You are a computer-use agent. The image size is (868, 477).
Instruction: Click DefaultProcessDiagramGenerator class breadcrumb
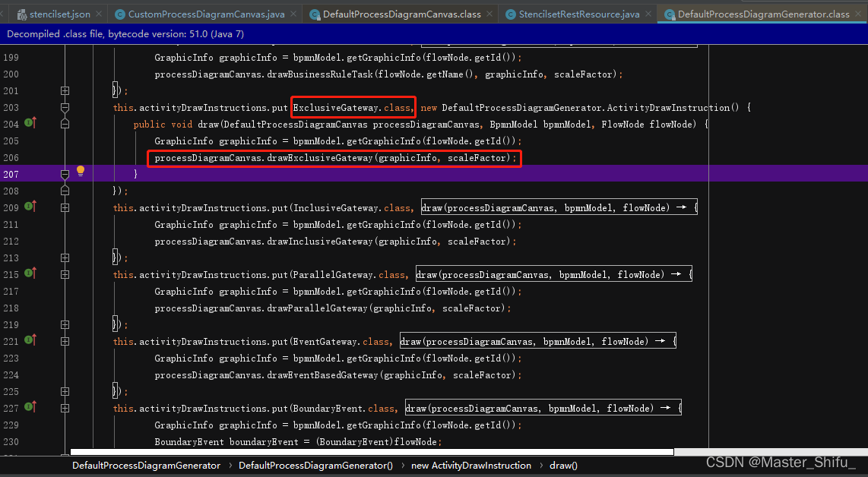146,466
